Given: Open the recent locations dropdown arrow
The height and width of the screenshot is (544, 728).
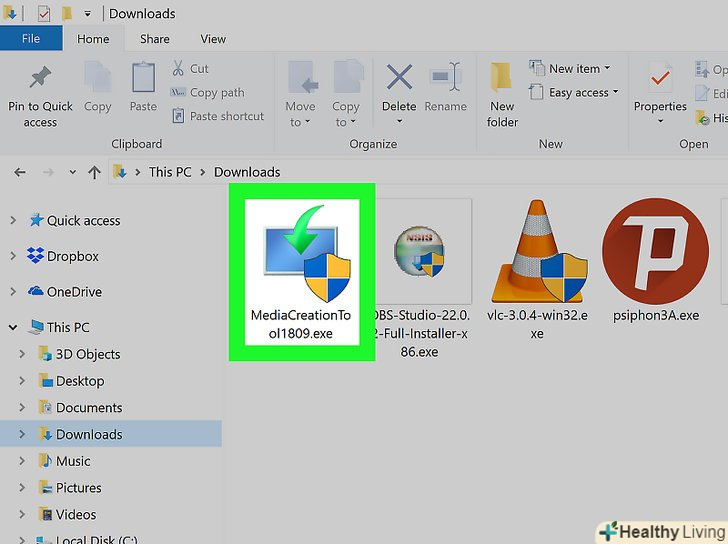Looking at the screenshot, I should pyautogui.click(x=72, y=172).
